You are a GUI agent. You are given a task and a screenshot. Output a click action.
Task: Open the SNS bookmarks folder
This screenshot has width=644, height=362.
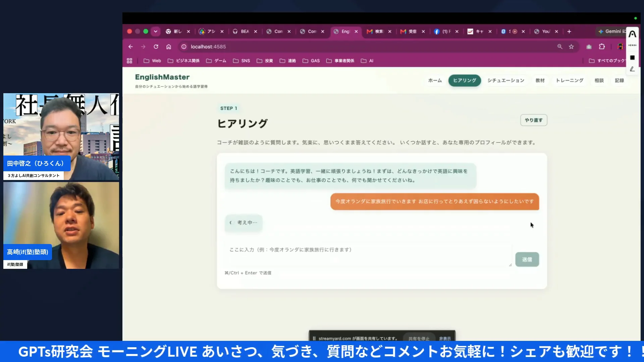point(241,61)
